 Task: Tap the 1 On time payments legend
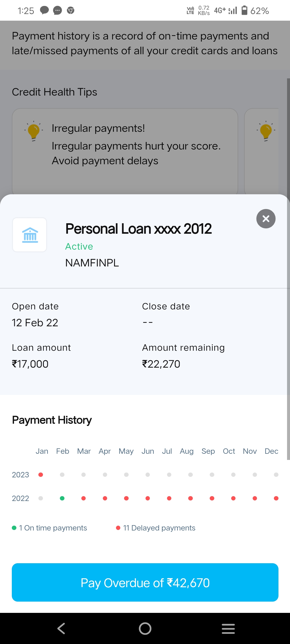tap(50, 528)
